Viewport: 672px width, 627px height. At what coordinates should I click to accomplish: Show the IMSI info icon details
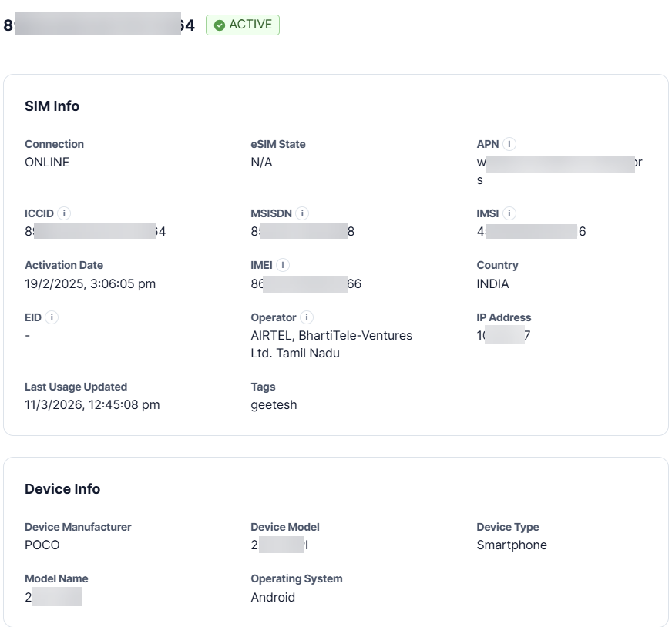[509, 213]
